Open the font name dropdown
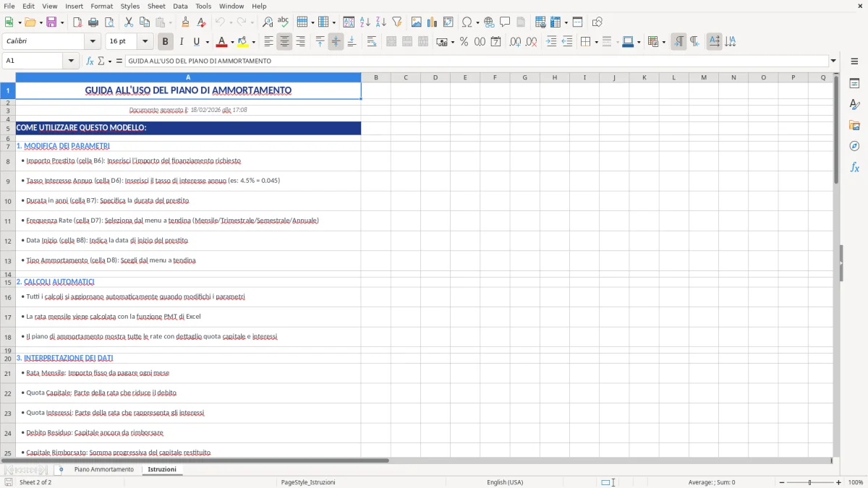Screen dimensions: 868x488 tap(92, 41)
